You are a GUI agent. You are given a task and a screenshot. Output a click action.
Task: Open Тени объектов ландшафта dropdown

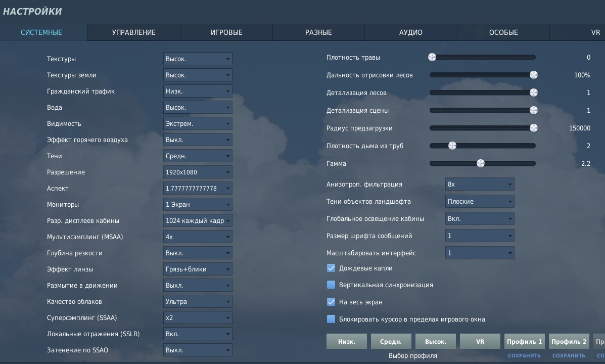[x=480, y=202]
